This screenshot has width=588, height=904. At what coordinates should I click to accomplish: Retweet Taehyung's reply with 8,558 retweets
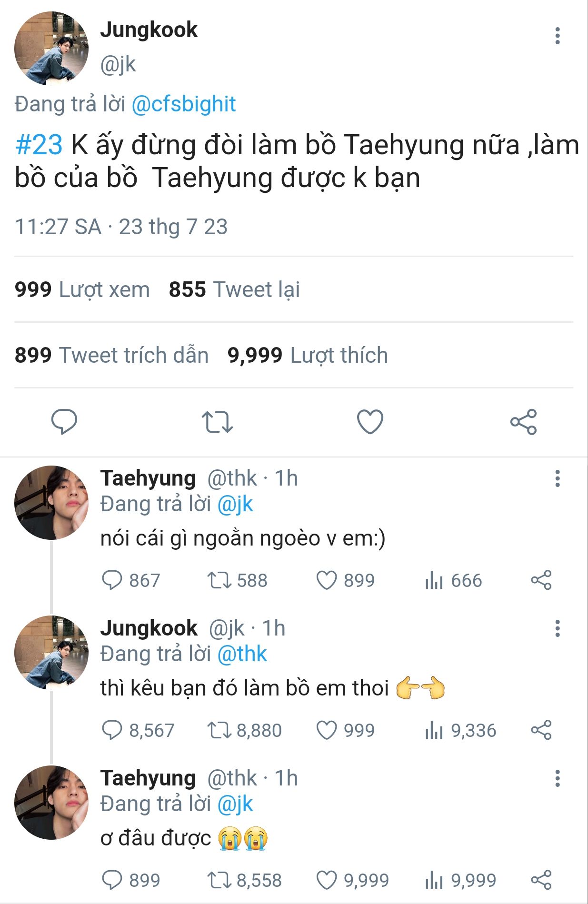(x=219, y=880)
